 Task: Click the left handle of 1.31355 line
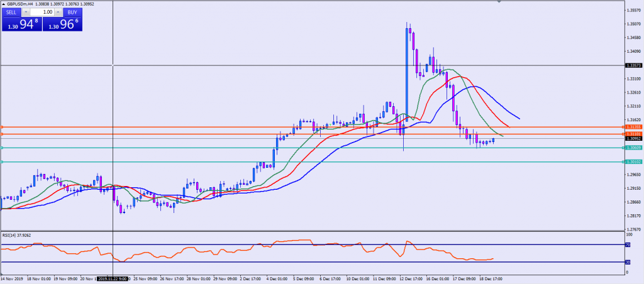[2, 127]
